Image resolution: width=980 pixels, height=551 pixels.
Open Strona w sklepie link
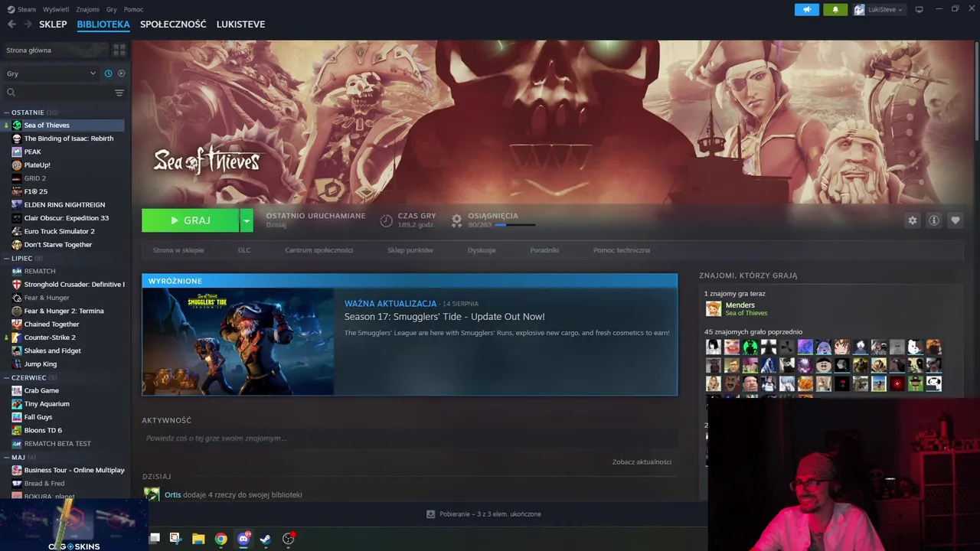pos(178,250)
